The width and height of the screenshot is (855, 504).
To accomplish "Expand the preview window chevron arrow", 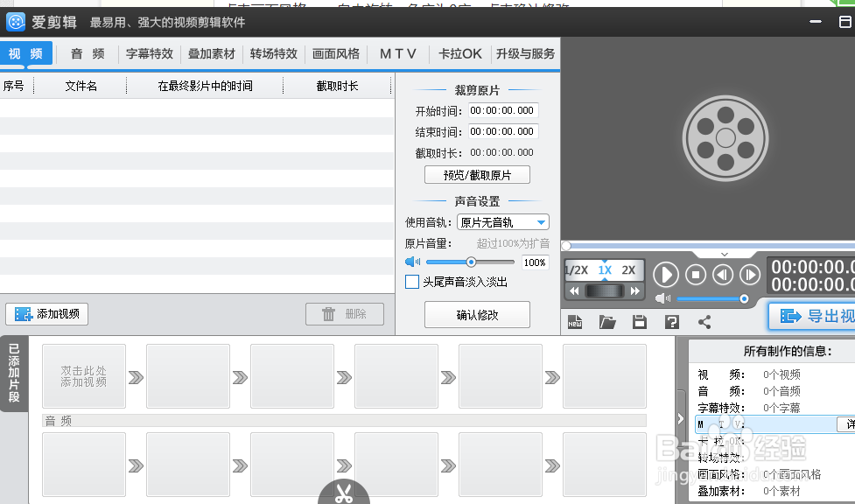I will coord(725,254).
